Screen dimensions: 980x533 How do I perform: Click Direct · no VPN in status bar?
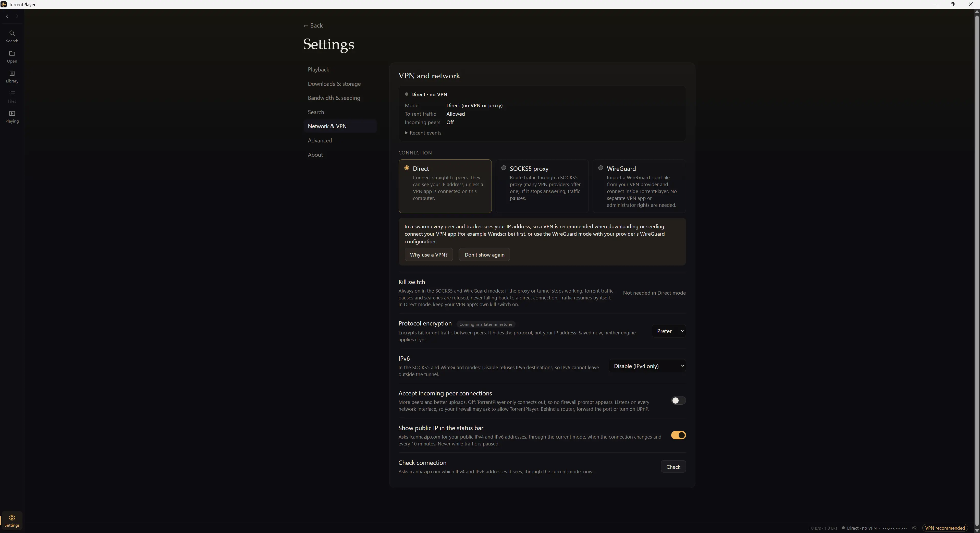[x=859, y=528]
